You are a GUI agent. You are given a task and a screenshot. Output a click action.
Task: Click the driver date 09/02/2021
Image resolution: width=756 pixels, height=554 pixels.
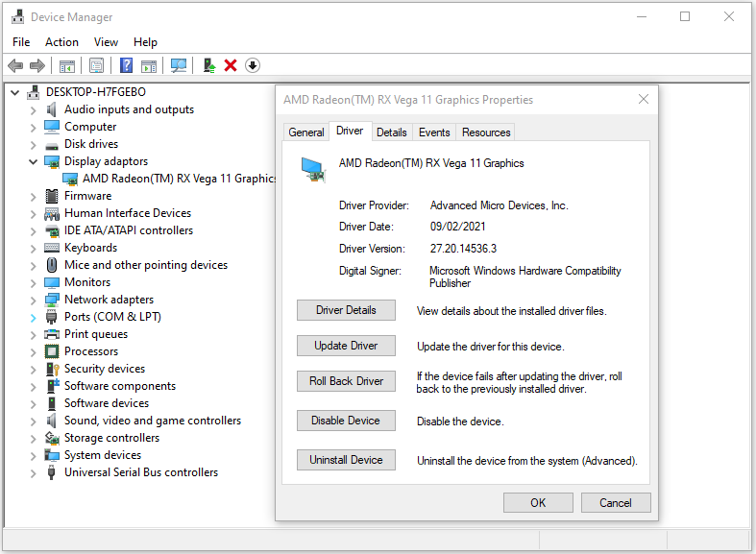pos(457,227)
